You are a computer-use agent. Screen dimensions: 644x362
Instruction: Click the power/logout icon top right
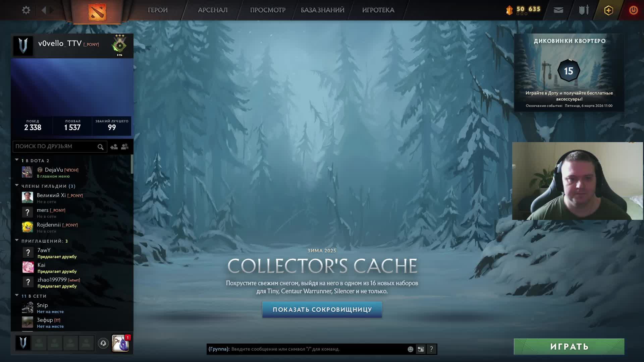(x=633, y=10)
